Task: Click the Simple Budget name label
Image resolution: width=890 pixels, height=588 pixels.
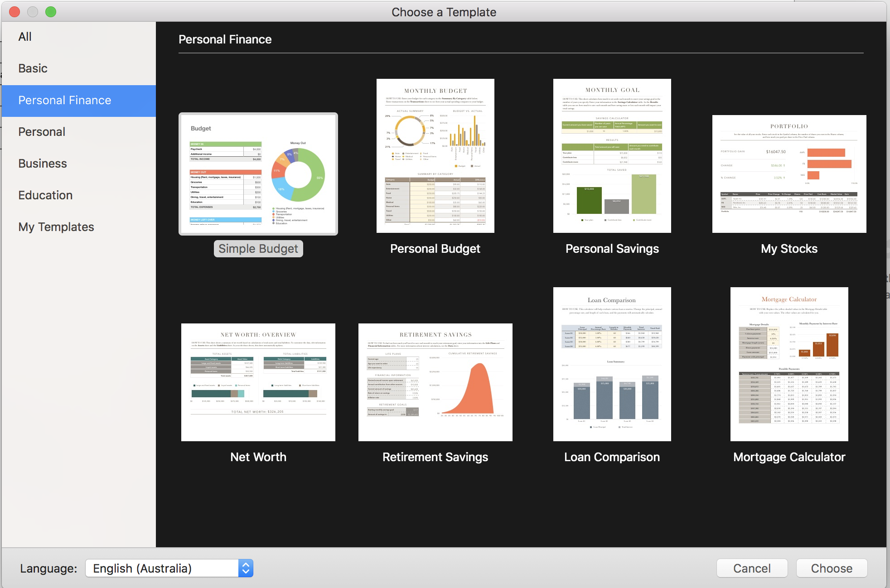Action: pyautogui.click(x=258, y=249)
